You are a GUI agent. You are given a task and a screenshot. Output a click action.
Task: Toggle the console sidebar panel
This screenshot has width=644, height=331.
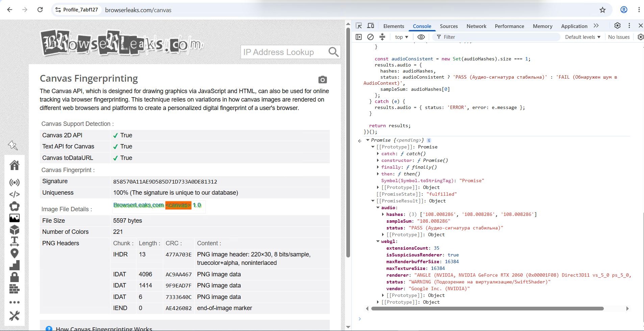[x=359, y=37]
